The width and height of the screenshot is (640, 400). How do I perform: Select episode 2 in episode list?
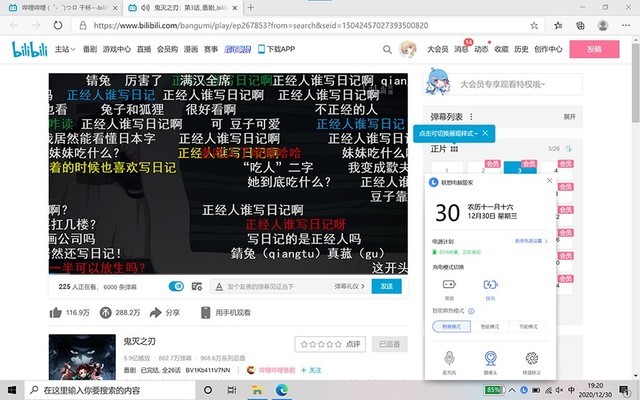(484, 170)
